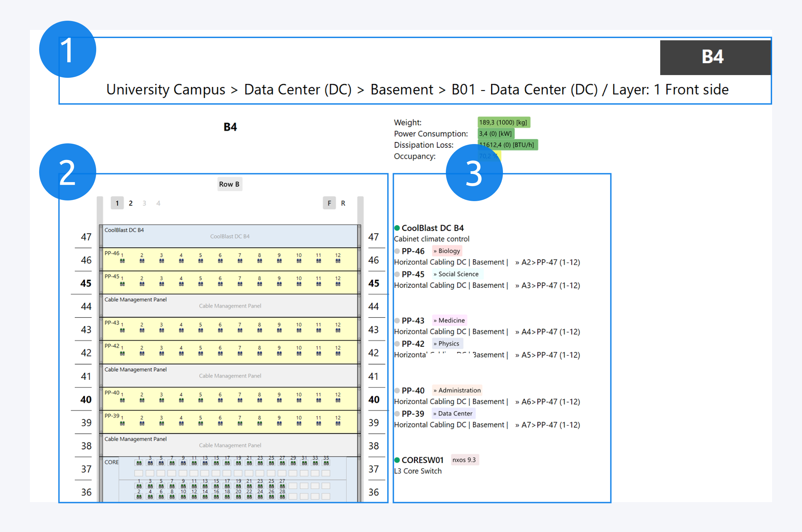Image resolution: width=802 pixels, height=532 pixels.
Task: Click the Row B button
Action: (230, 184)
